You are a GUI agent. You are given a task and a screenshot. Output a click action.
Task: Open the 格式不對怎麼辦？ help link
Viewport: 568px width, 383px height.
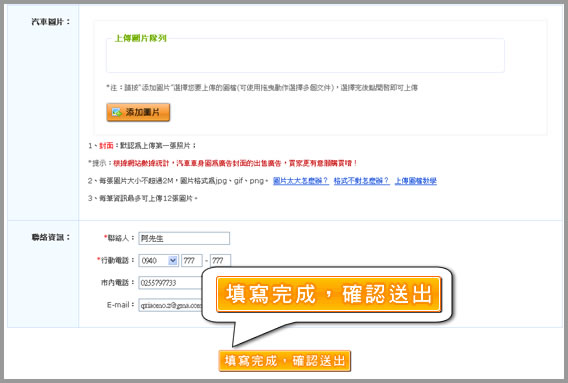tap(362, 181)
